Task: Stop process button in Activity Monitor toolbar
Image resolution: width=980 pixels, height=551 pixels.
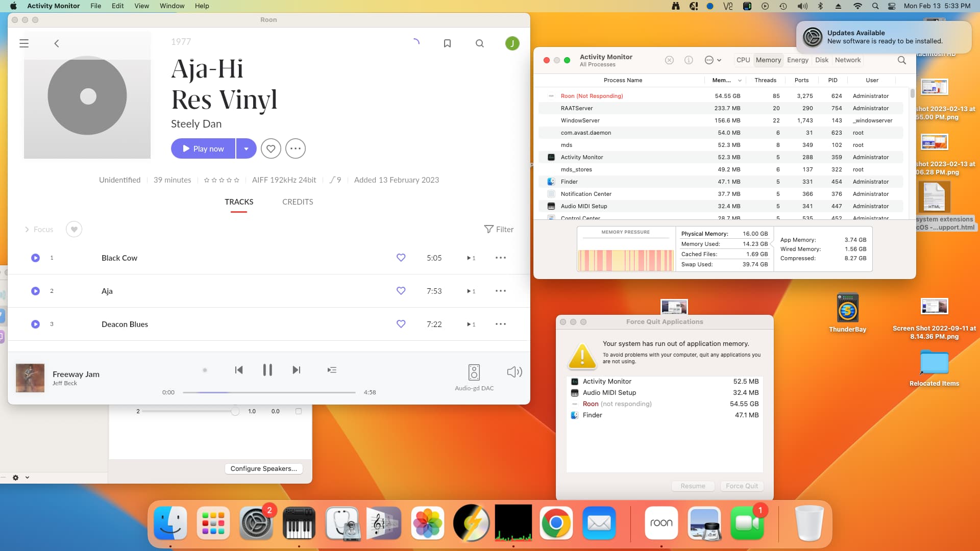Action: [669, 60]
